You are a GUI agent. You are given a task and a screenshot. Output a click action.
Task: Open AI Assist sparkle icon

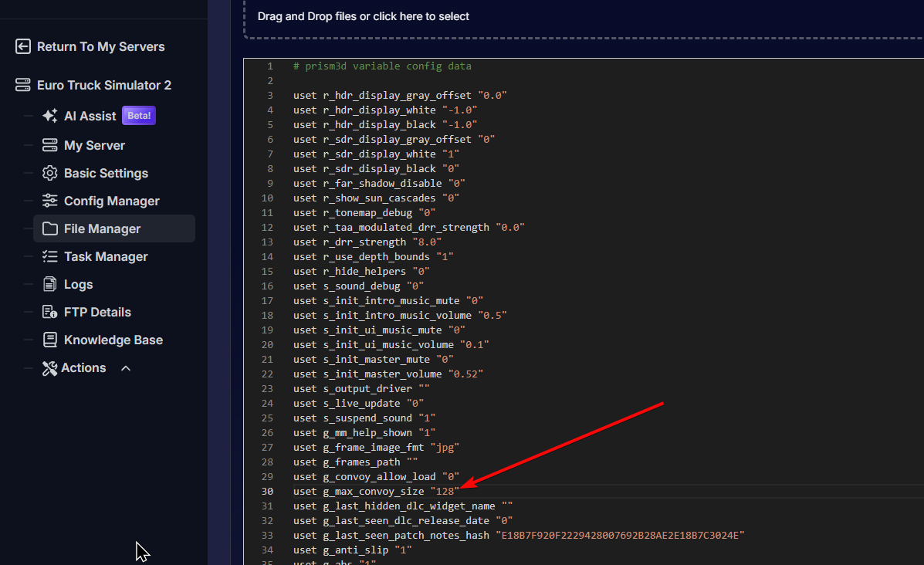pyautogui.click(x=50, y=117)
